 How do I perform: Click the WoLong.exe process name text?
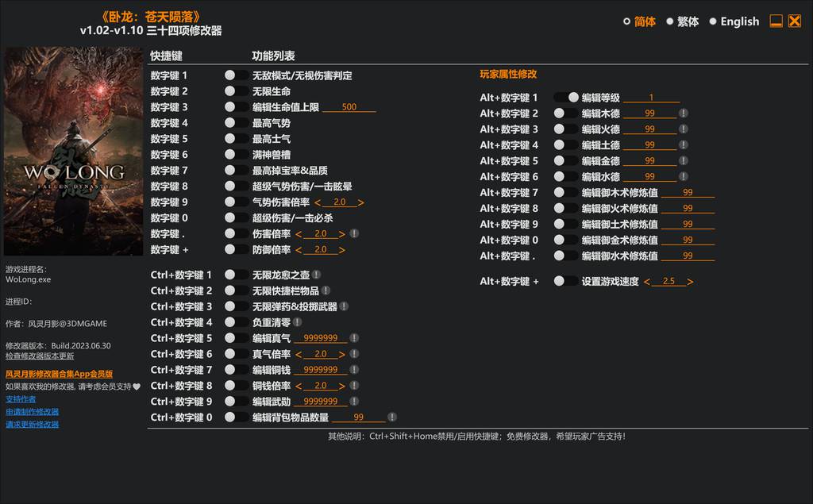(28, 279)
